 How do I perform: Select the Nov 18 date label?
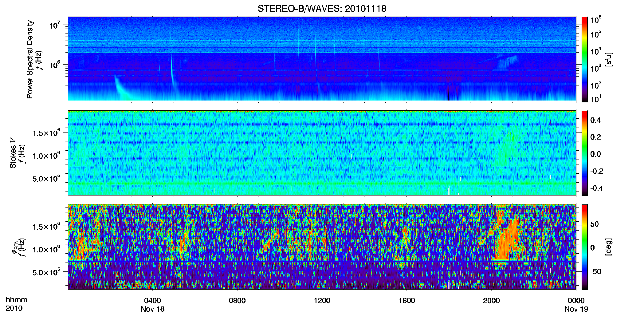(x=152, y=309)
